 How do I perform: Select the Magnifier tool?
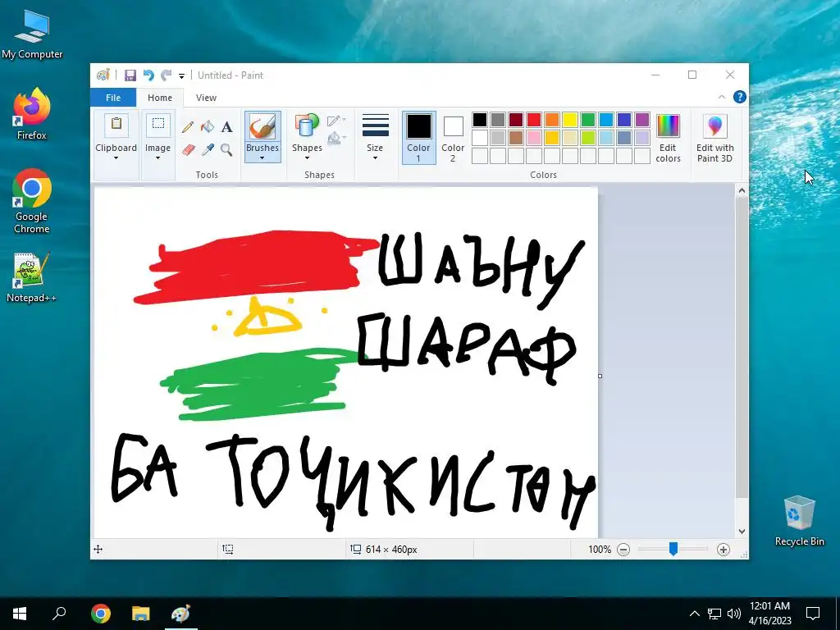pyautogui.click(x=226, y=149)
